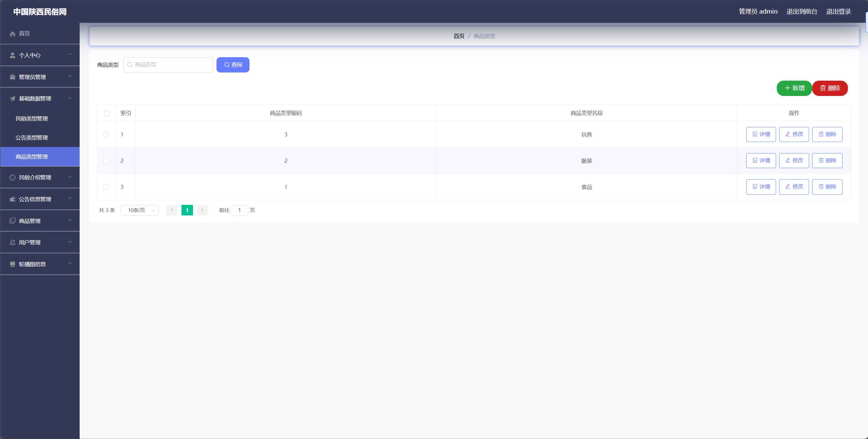The width and height of the screenshot is (868, 439).
Task: Click the muted bell icon next to 用户管理
Action: point(13,242)
